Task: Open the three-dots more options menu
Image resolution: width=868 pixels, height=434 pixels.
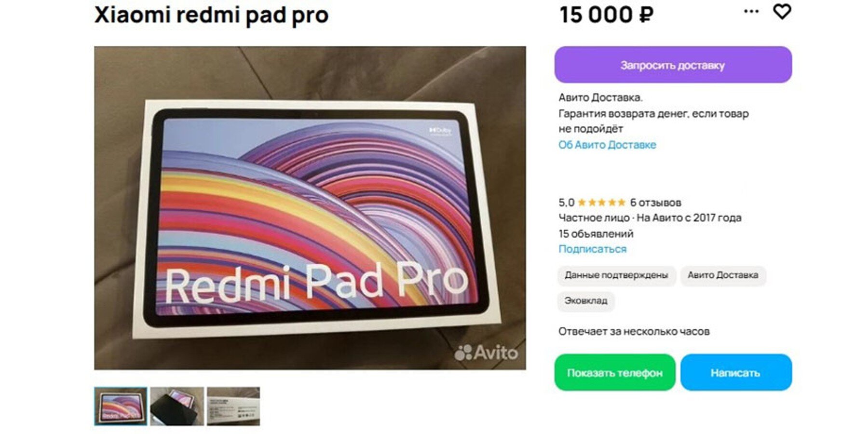Action: (751, 11)
